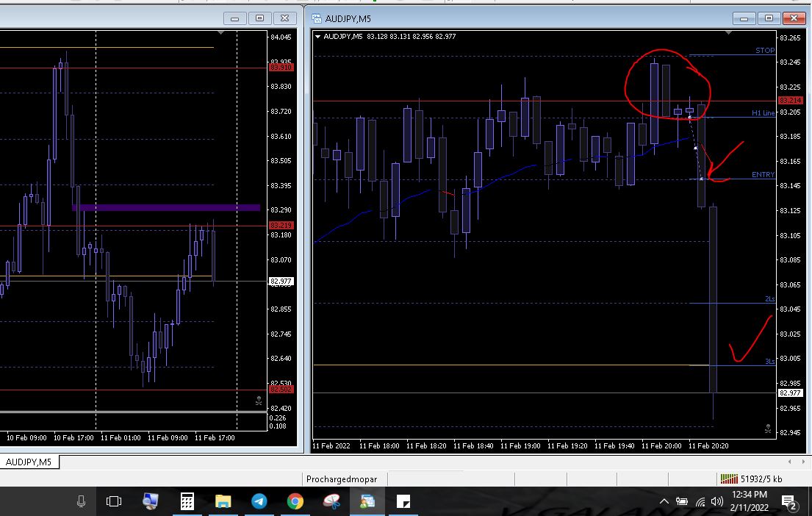Open the Action Center notifications icon
The image size is (812, 516).
click(x=788, y=501)
